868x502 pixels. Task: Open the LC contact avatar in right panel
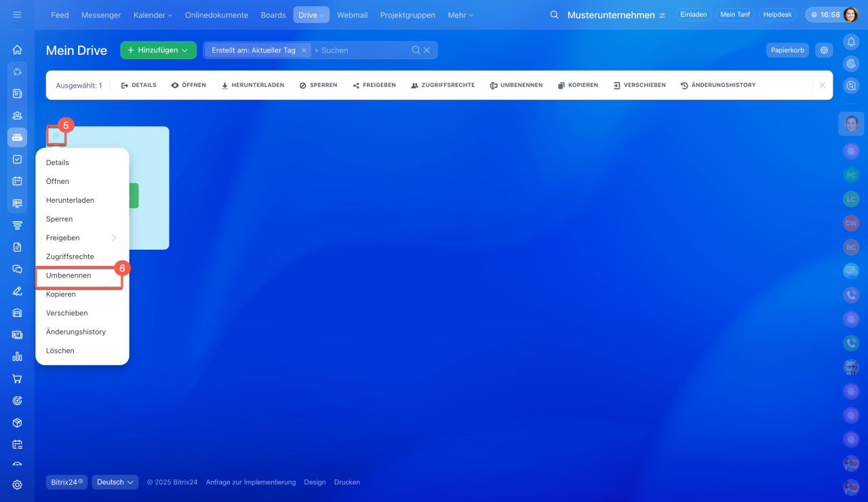851,199
